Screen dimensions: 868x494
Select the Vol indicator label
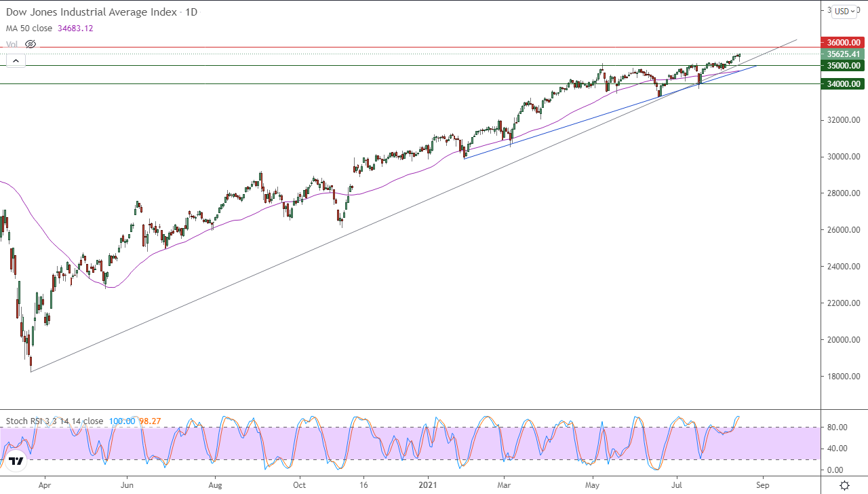[x=12, y=44]
